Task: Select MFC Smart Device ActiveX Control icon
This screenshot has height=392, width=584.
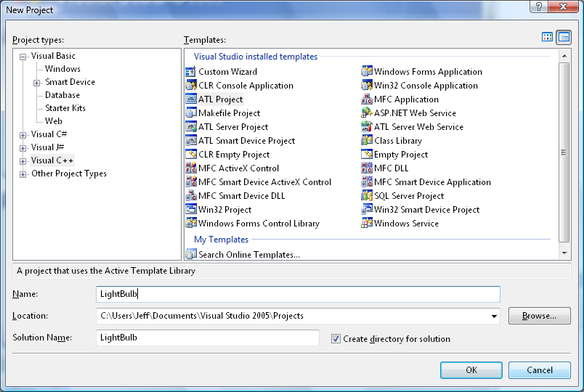Action: (191, 181)
